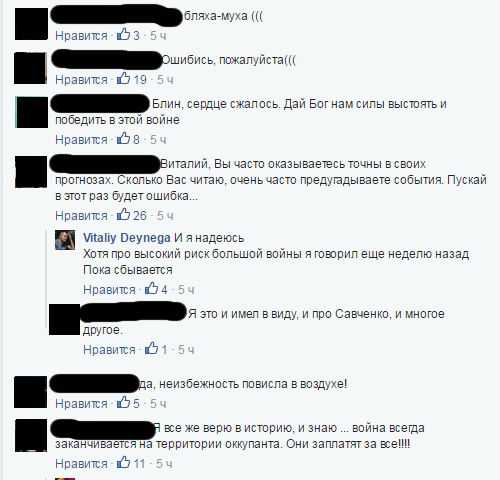Click Vitaliy Deynega's avatar thumbnail
The width and height of the screenshot is (500, 480).
tap(65, 240)
